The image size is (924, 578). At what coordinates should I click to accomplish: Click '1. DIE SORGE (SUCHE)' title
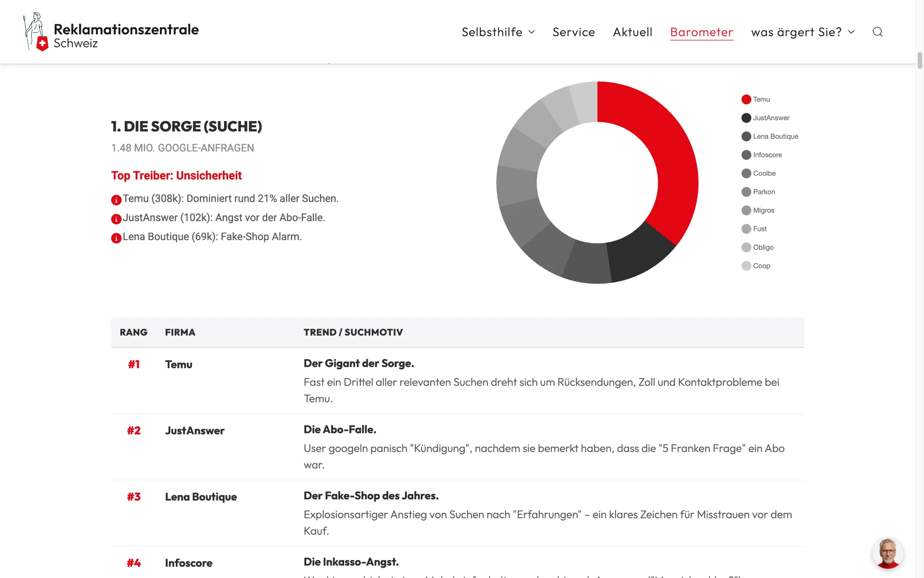tap(187, 126)
